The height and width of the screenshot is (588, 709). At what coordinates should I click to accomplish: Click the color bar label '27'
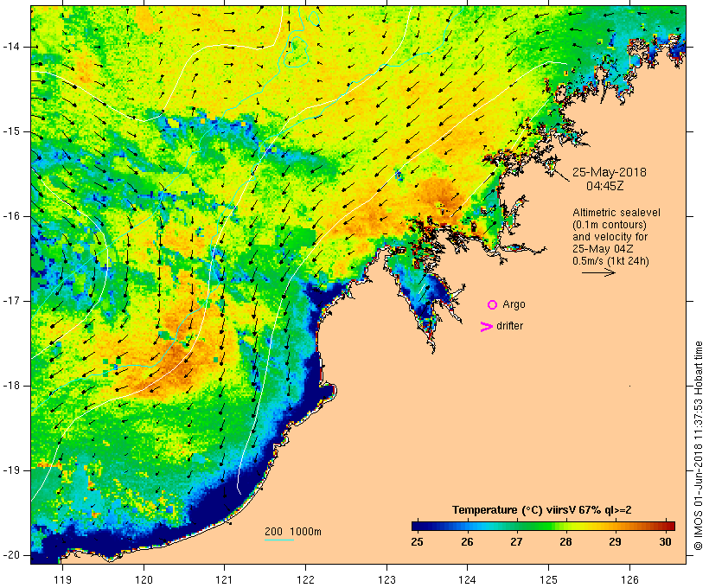pos(516,541)
